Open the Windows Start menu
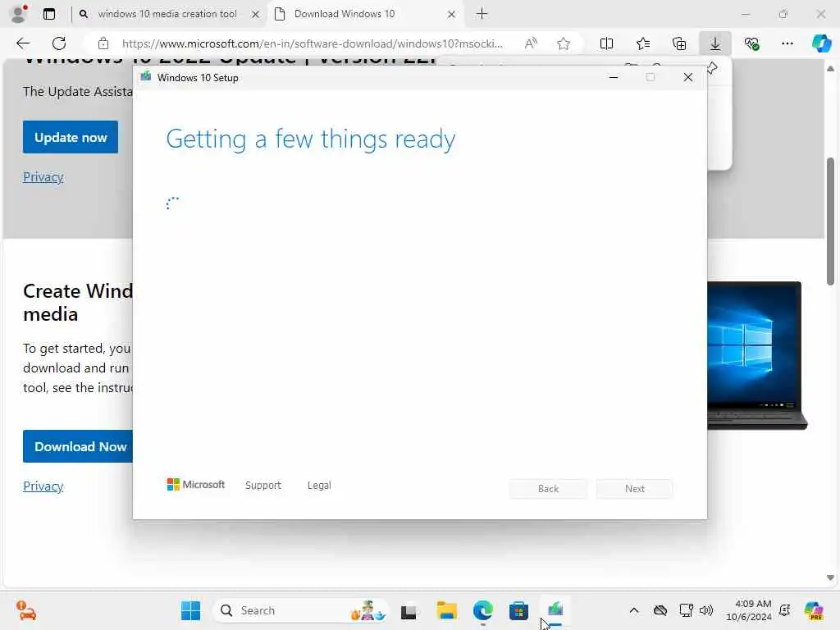The width and height of the screenshot is (840, 630). click(x=190, y=610)
